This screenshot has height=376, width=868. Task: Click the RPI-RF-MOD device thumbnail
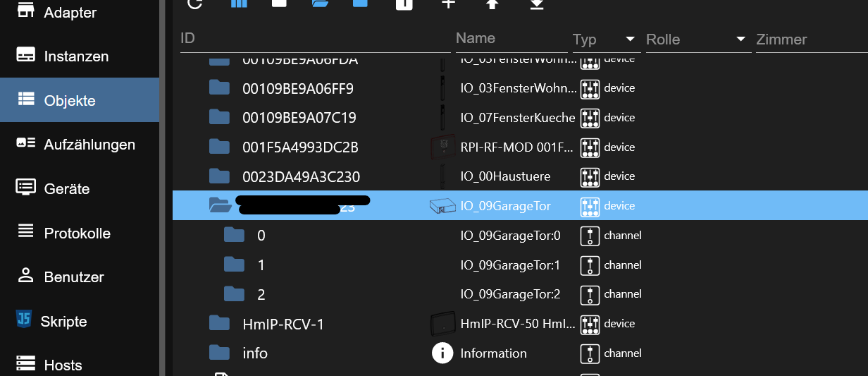pyautogui.click(x=442, y=147)
